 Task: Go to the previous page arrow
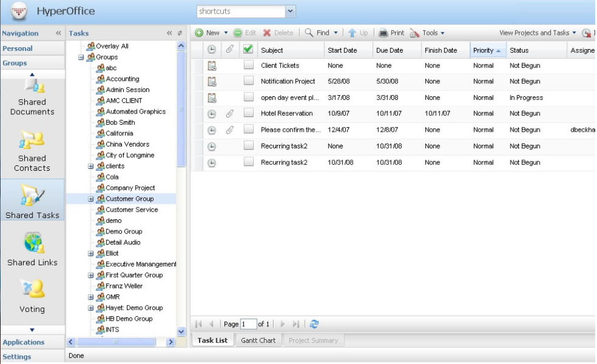pos(211,324)
